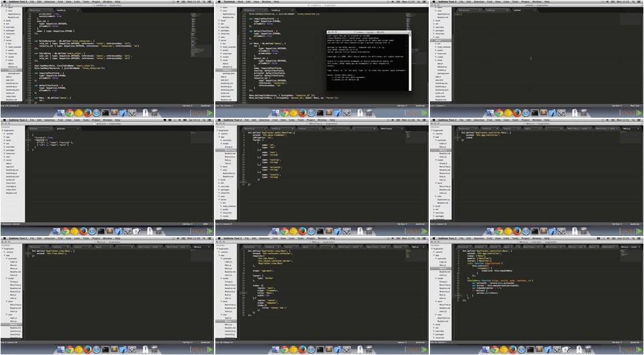Click Spaces: 4 in view.Main screenshot status bar
The width and height of the screenshot is (644, 355).
coord(401,342)
